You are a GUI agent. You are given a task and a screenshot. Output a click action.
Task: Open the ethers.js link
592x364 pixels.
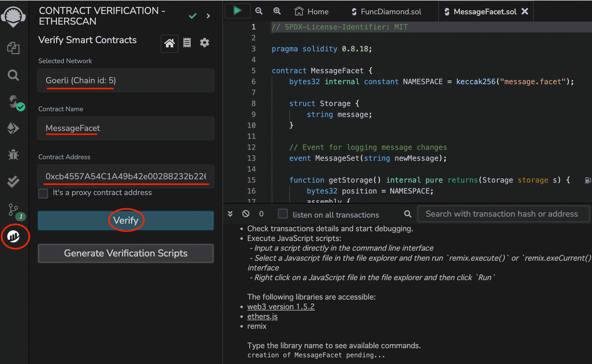pyautogui.click(x=262, y=317)
